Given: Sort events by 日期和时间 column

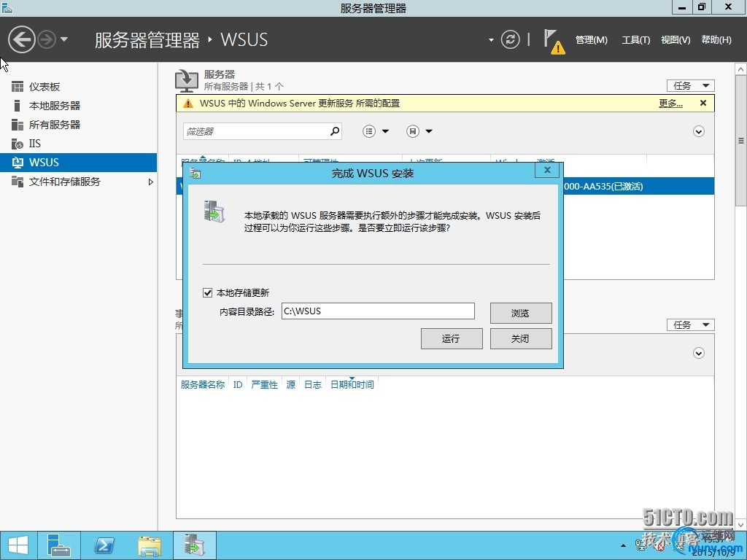Looking at the screenshot, I should point(352,385).
